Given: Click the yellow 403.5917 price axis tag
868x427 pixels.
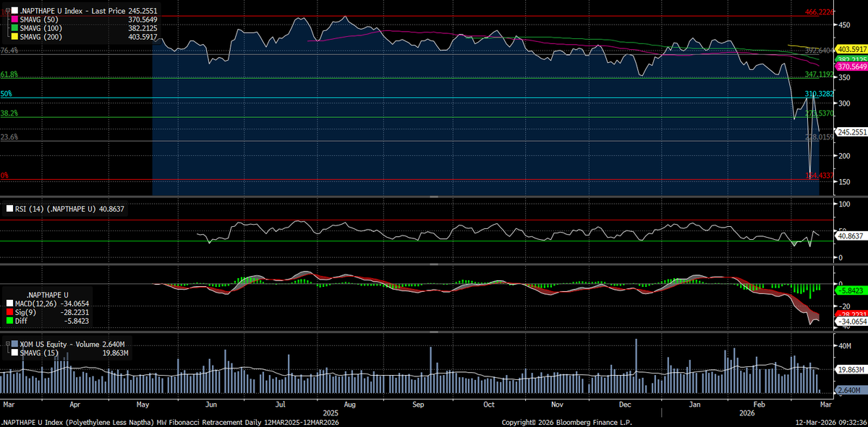Looking at the screenshot, I should tap(851, 48).
